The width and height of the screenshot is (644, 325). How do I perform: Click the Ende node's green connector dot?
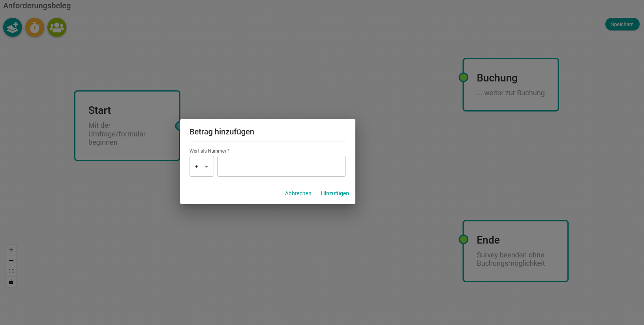(464, 240)
